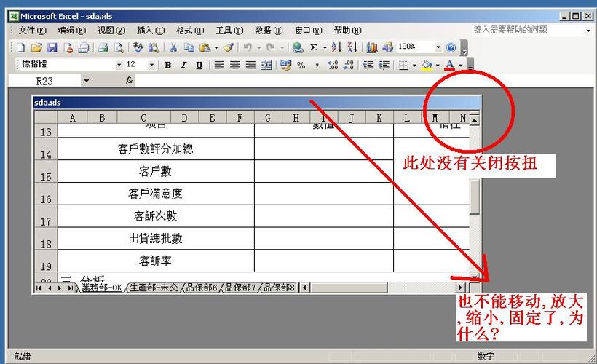Open the Name Box dropdown arrow

[x=87, y=81]
